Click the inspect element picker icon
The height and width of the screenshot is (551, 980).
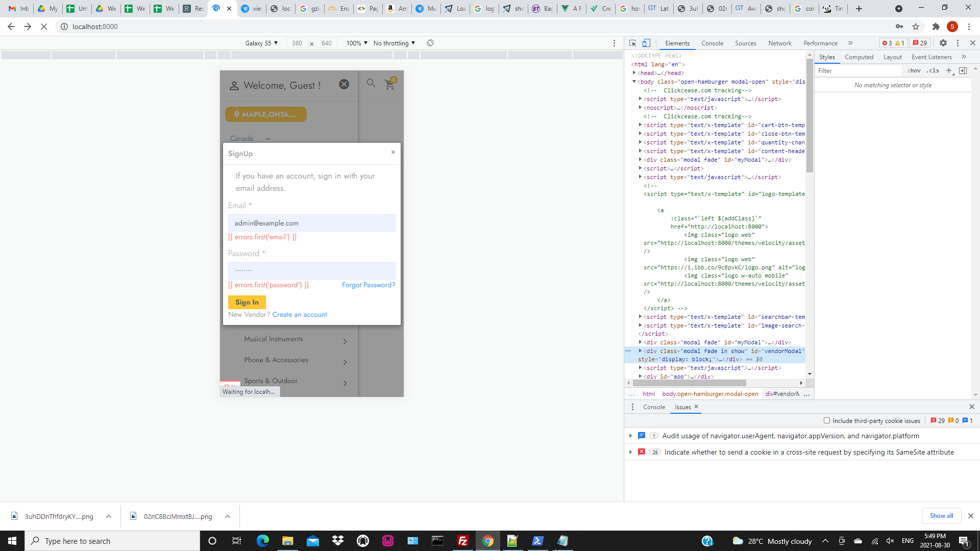632,43
